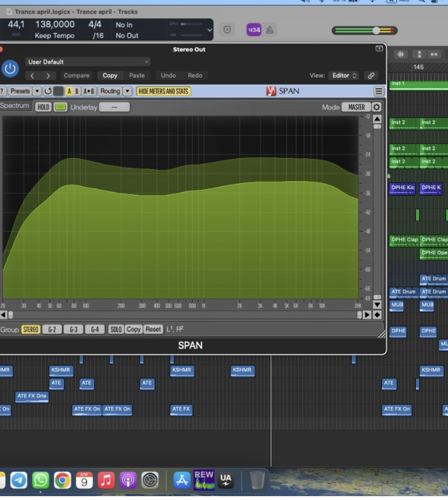Click the plugin link chain icon
The width and height of the screenshot is (448, 500).
point(371,75)
